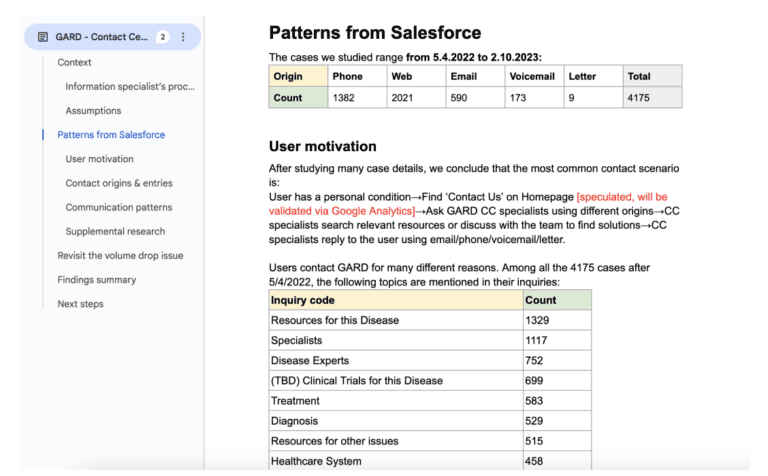Jump to Context in the outline
This screenshot has width=768, height=476.
74,62
